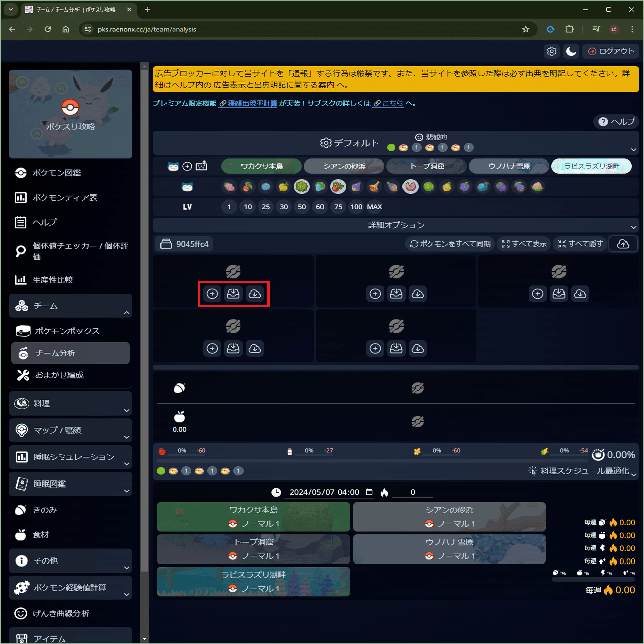Expand the マップ / 寝顔 sidebar section
This screenshot has width=644, height=644.
click(70, 430)
